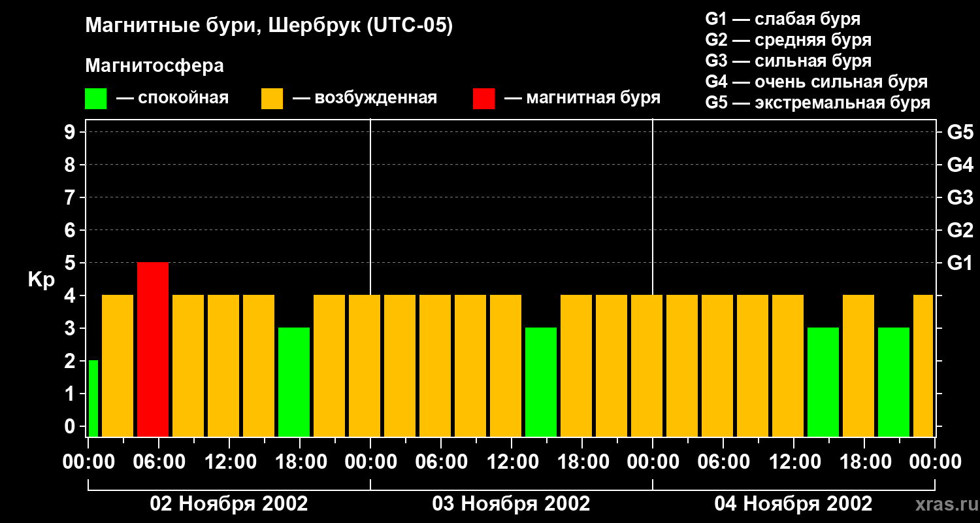Click the G2 label on the right axis

(x=960, y=230)
